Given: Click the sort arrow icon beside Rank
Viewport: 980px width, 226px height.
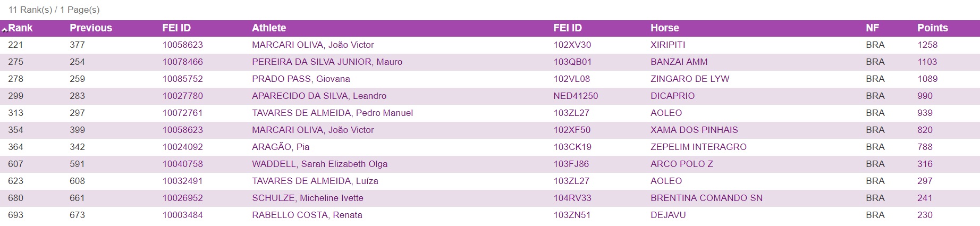Looking at the screenshot, I should click(4, 29).
